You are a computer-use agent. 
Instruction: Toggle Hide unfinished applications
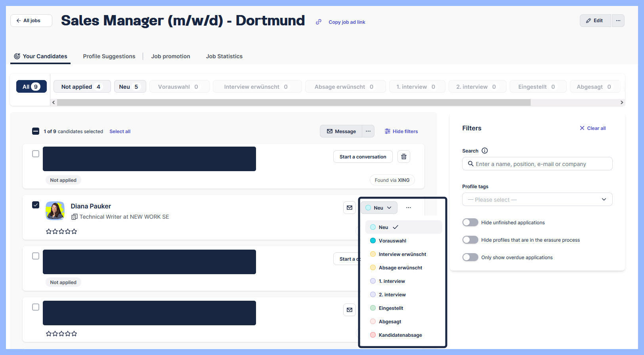point(470,222)
